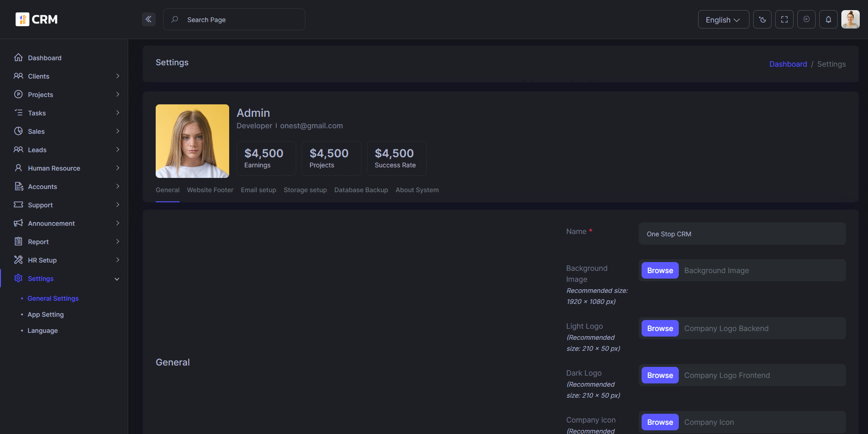Viewport: 868px width, 434px height.
Task: Expand the Human Resource submenu arrow
Action: 118,168
